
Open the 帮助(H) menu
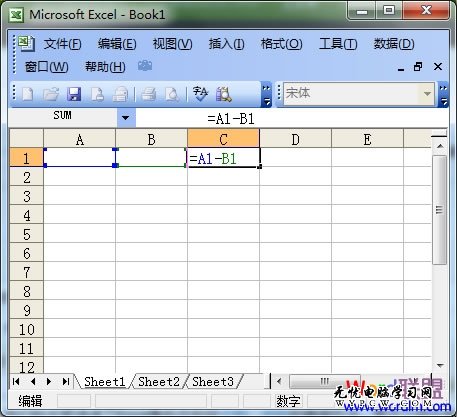[x=105, y=67]
